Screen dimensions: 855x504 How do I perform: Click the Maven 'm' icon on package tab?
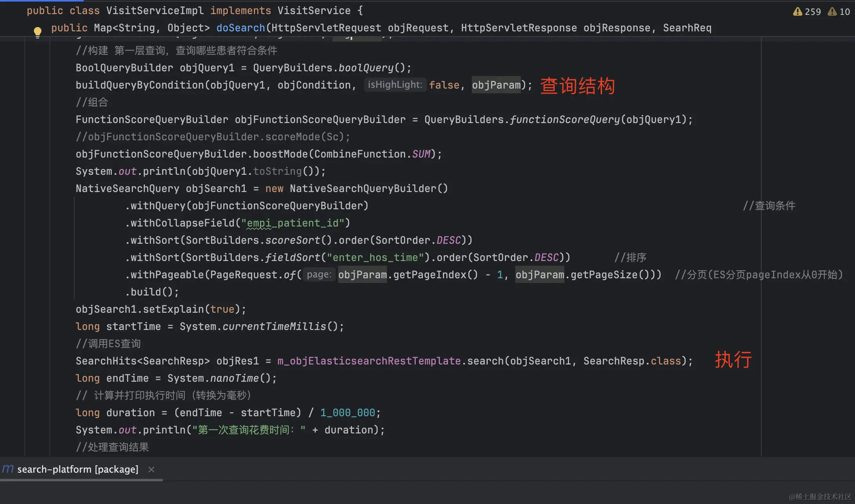[x=8, y=469]
